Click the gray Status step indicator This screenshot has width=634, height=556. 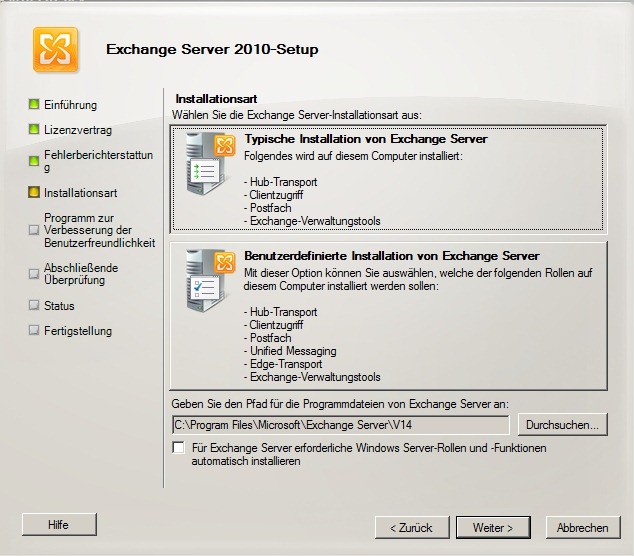coord(34,305)
